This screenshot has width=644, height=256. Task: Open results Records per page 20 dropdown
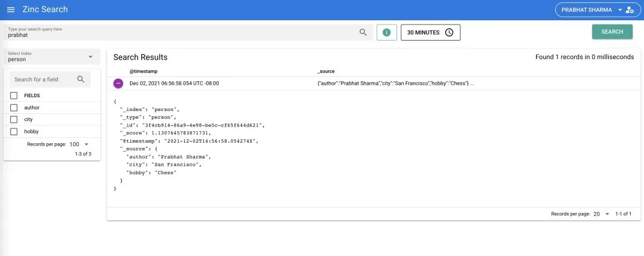pos(602,214)
